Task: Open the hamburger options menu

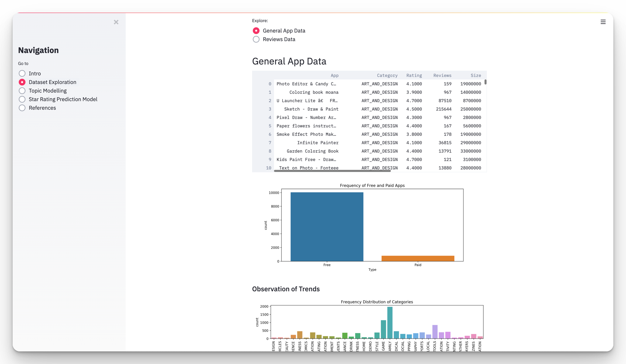Action: click(x=603, y=22)
